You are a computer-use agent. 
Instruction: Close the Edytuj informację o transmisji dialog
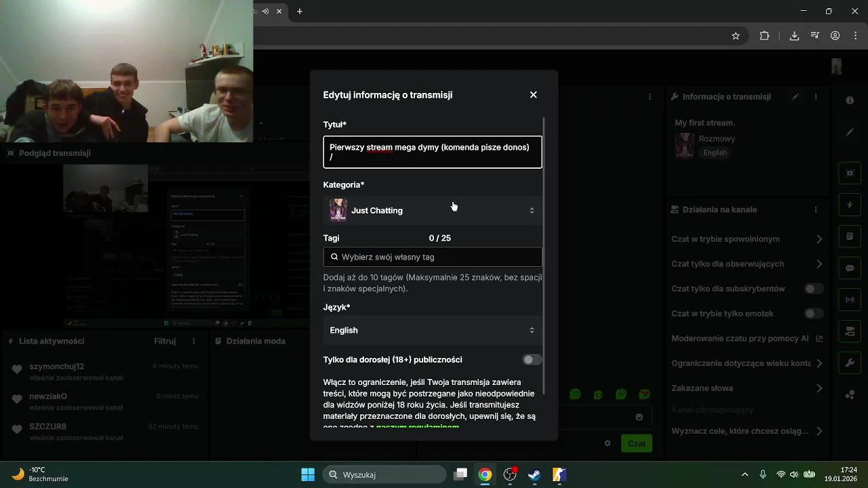(533, 95)
